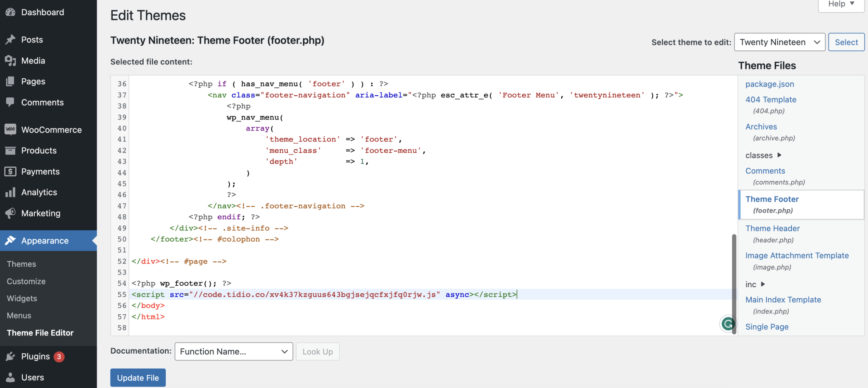
Task: Open the WooCommerce panel icon
Action: point(11,129)
